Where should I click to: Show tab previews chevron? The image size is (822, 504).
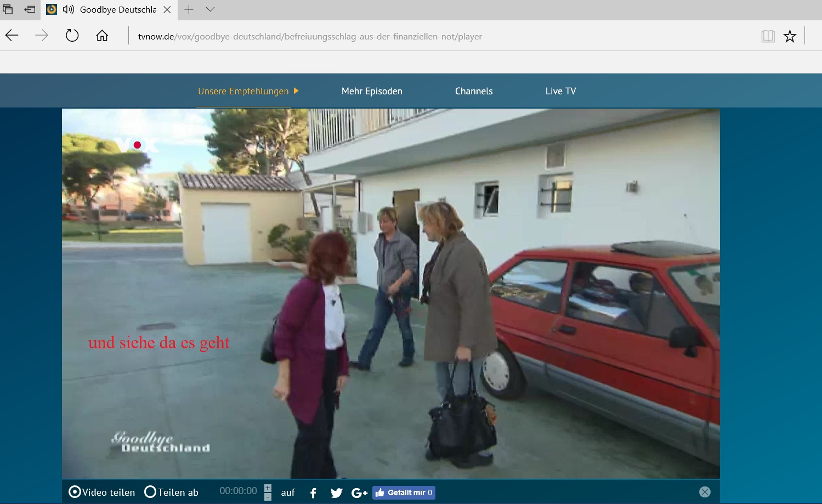[x=210, y=9]
